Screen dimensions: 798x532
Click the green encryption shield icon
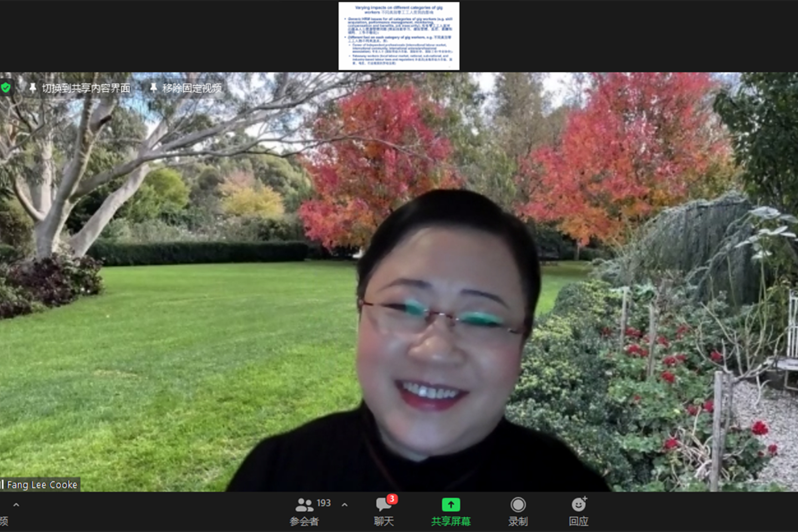(6, 88)
